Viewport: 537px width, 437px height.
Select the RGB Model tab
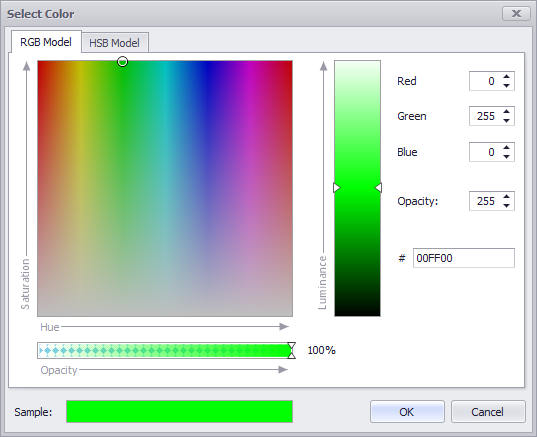point(46,42)
